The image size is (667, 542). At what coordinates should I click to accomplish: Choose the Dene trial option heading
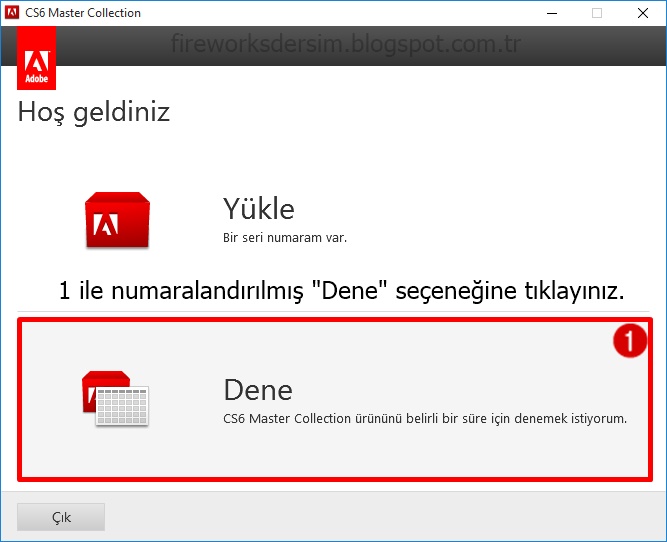tap(258, 389)
